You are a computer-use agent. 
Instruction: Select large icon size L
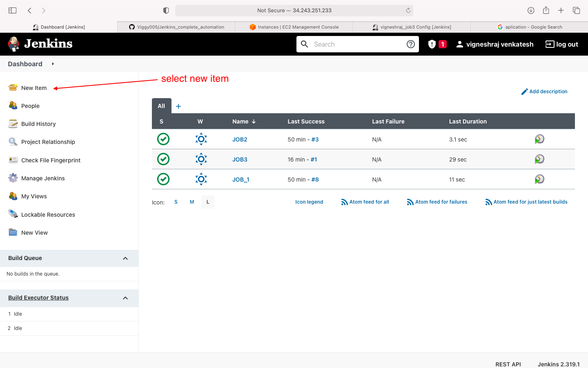[208, 202]
